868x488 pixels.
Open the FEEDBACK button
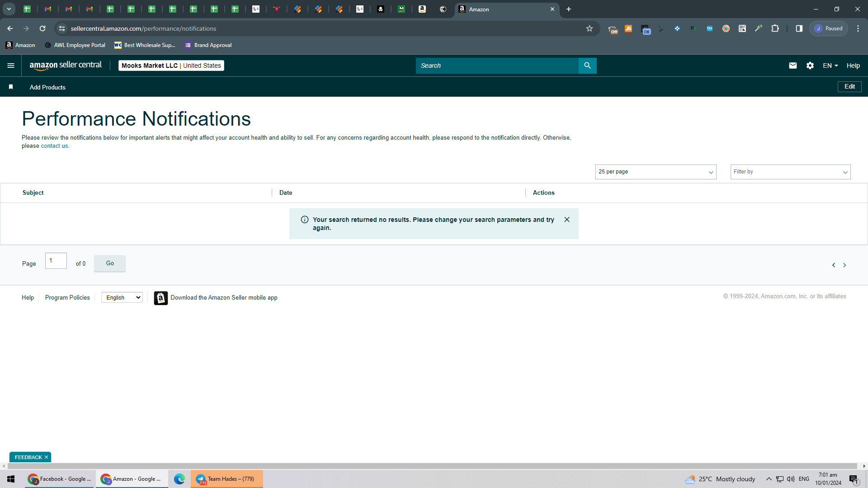click(x=28, y=457)
